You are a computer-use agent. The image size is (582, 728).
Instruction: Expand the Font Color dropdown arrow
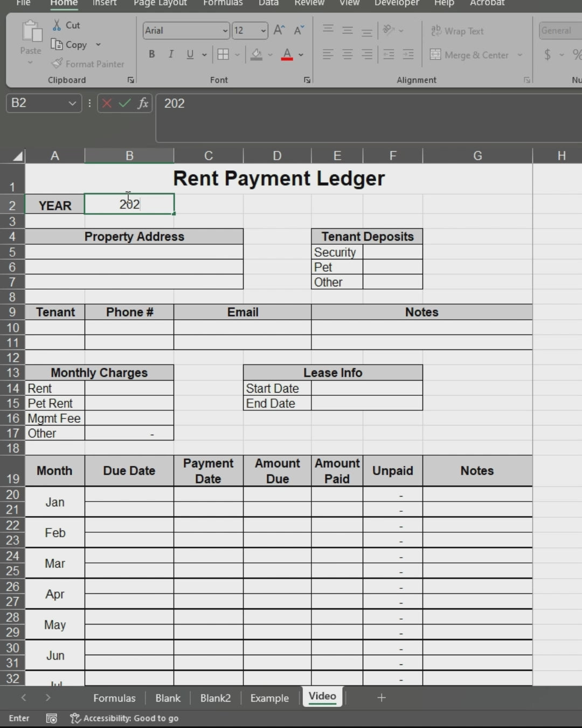pyautogui.click(x=301, y=54)
